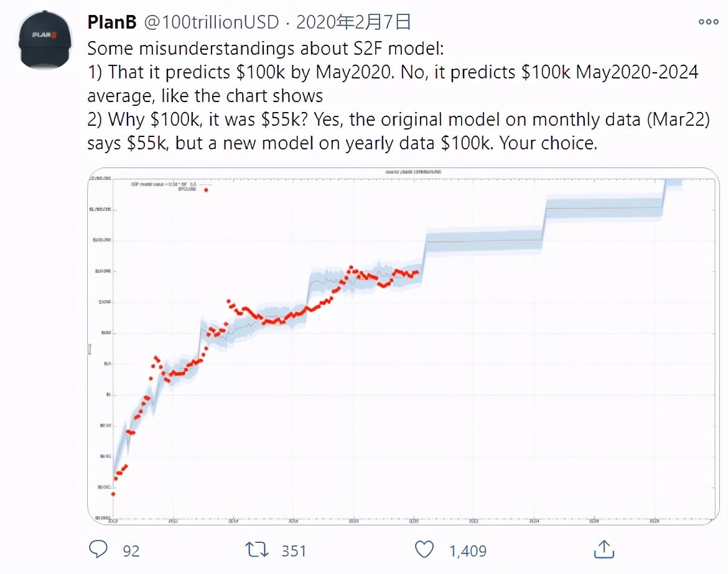View the 92 replies count

click(131, 551)
